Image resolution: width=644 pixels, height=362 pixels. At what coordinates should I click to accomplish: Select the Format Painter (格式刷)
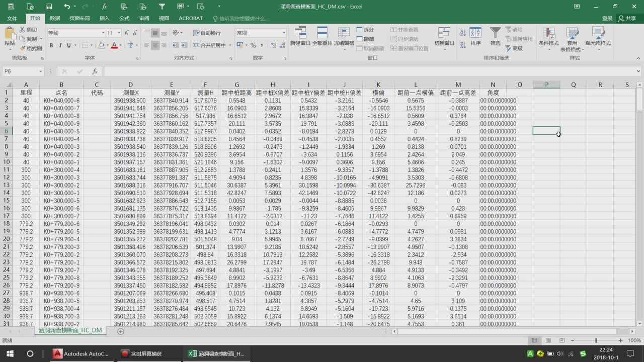point(31,48)
